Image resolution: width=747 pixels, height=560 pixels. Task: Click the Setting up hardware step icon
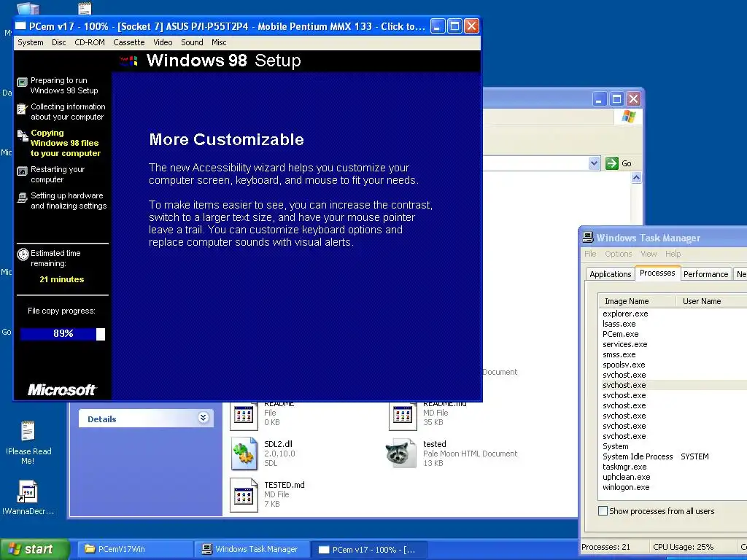pyautogui.click(x=22, y=198)
